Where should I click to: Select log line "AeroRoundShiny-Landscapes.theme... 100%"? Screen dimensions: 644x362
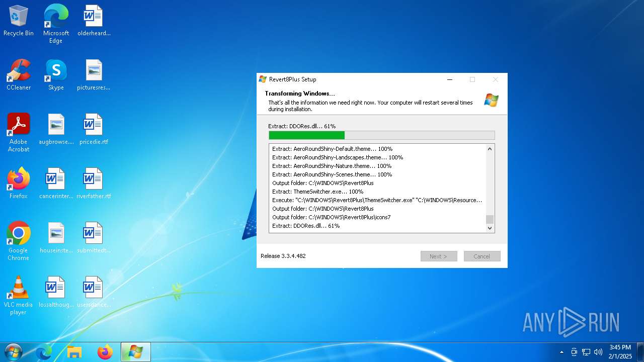pyautogui.click(x=338, y=157)
